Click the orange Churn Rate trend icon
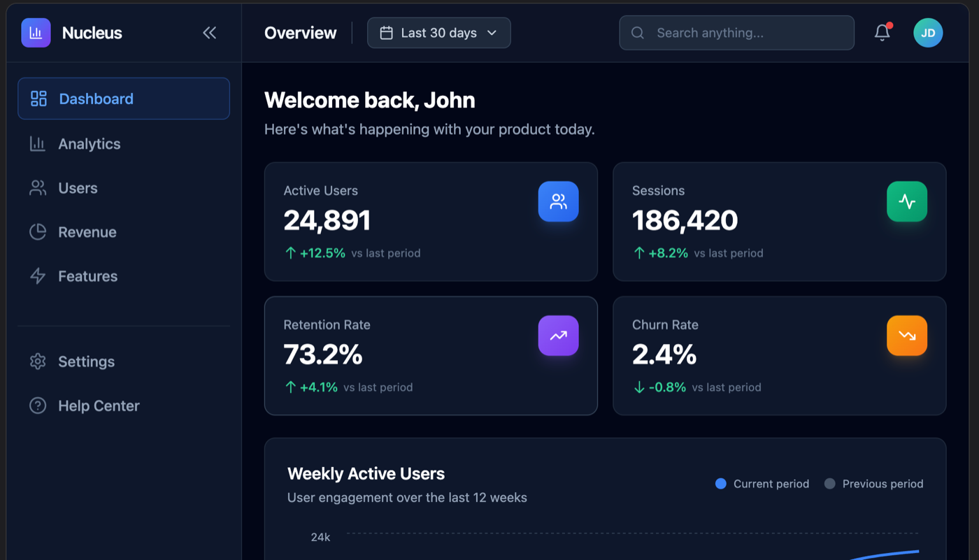Image resolution: width=979 pixels, height=560 pixels. [x=907, y=336]
